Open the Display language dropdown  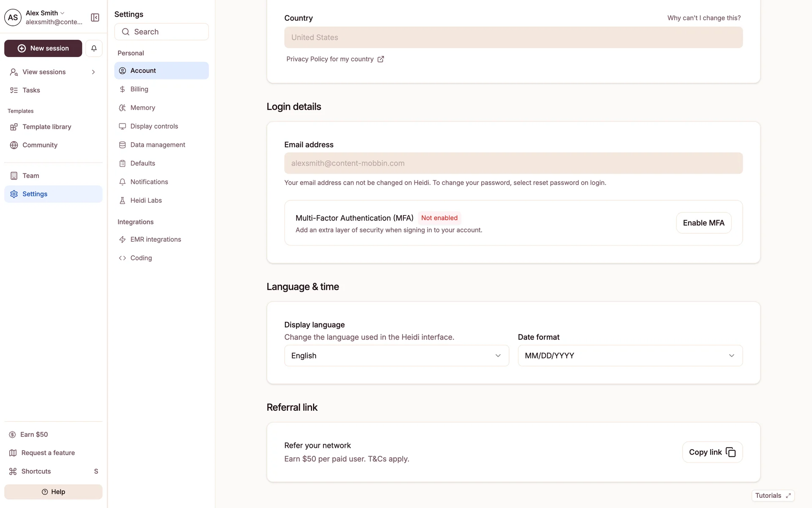396,356
